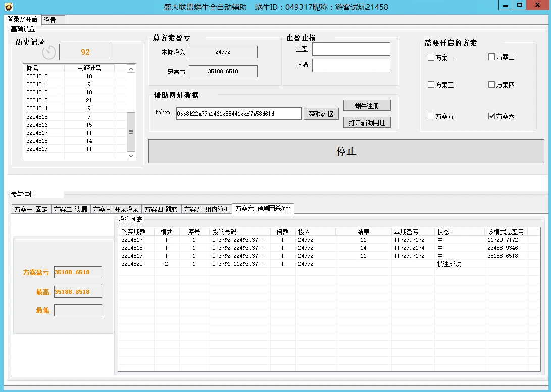Click the app icon in the title bar
Image resolution: width=551 pixels, height=392 pixels.
[8, 7]
